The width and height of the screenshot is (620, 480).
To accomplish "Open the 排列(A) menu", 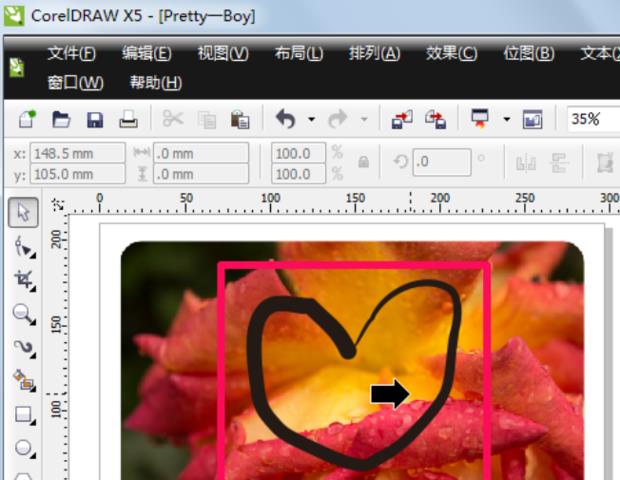I will pos(374,53).
